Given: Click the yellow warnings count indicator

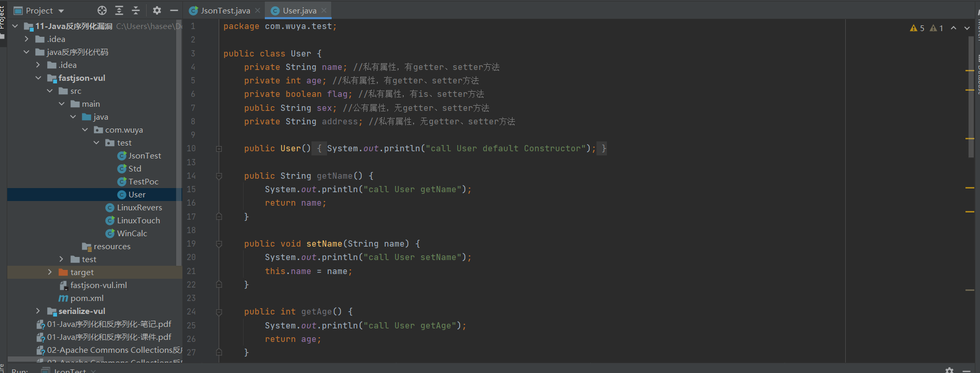Looking at the screenshot, I should pos(917,28).
